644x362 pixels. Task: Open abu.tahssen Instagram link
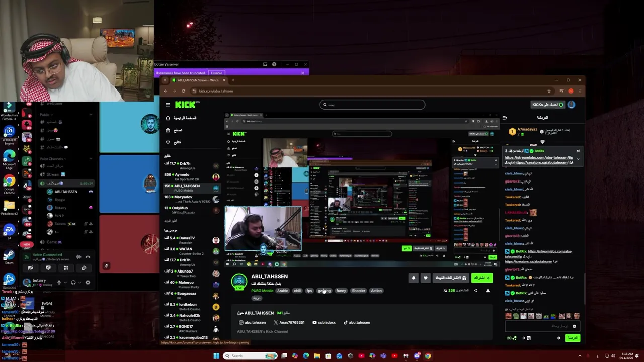click(252, 323)
